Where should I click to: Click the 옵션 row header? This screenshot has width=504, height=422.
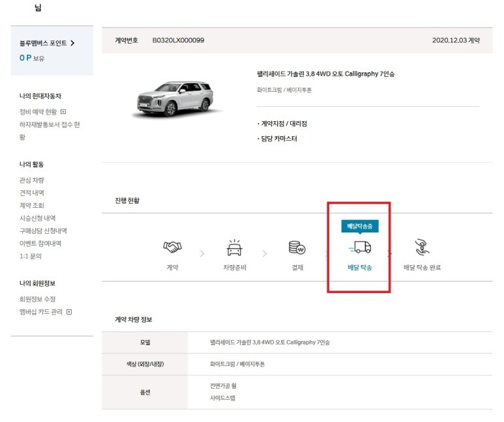[145, 392]
